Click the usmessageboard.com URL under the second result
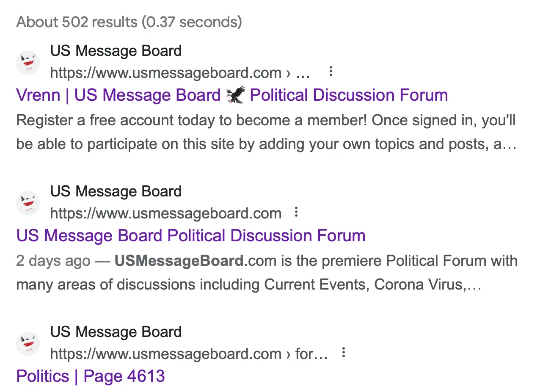540x392 pixels. [165, 213]
